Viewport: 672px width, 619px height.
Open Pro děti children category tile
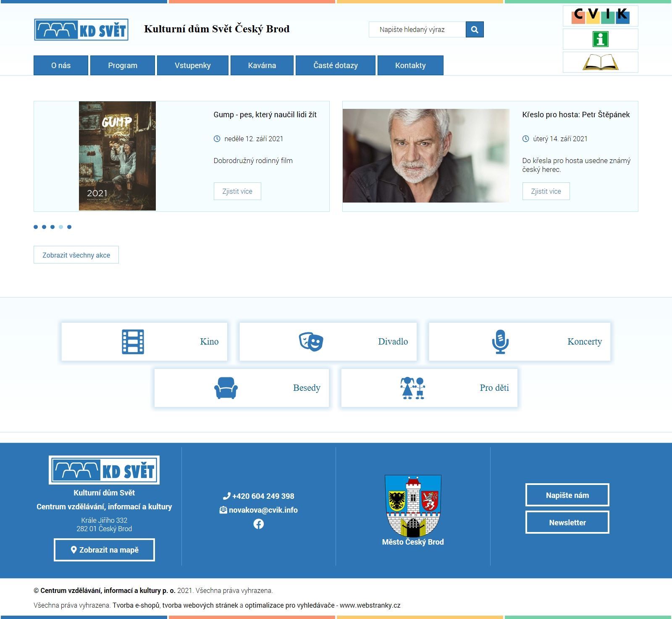coord(429,388)
